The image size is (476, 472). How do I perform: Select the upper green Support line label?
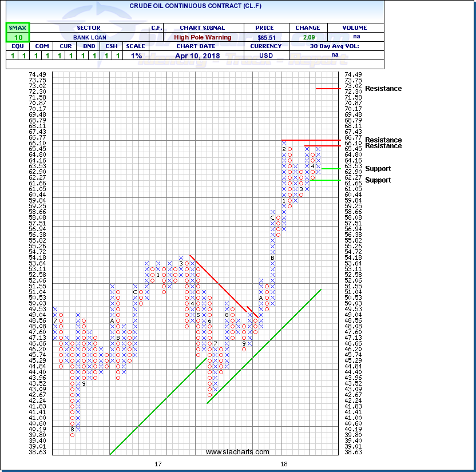click(x=378, y=169)
